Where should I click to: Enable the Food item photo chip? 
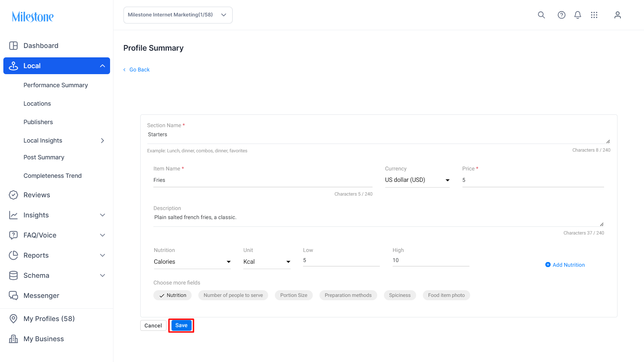(x=446, y=295)
